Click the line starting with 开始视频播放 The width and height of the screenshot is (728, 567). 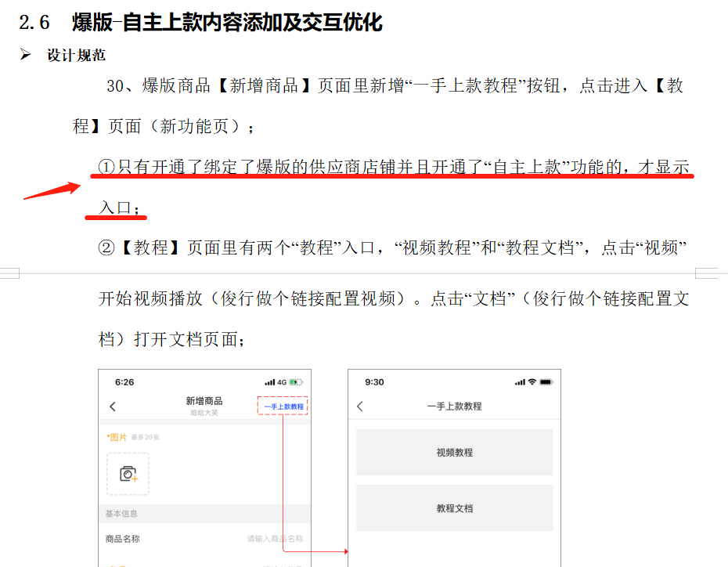[394, 298]
